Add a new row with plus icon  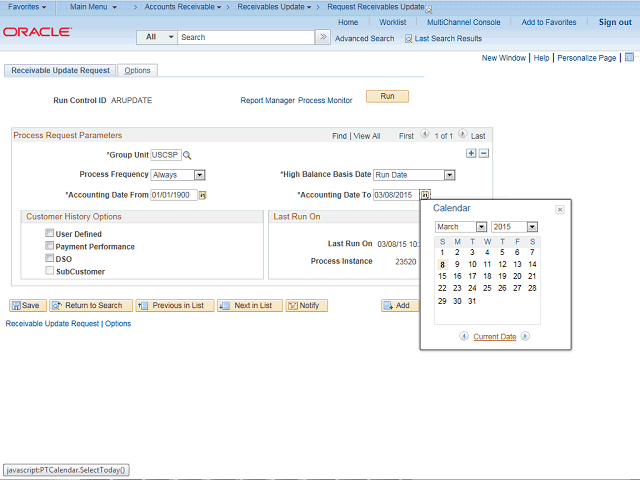[x=471, y=153]
